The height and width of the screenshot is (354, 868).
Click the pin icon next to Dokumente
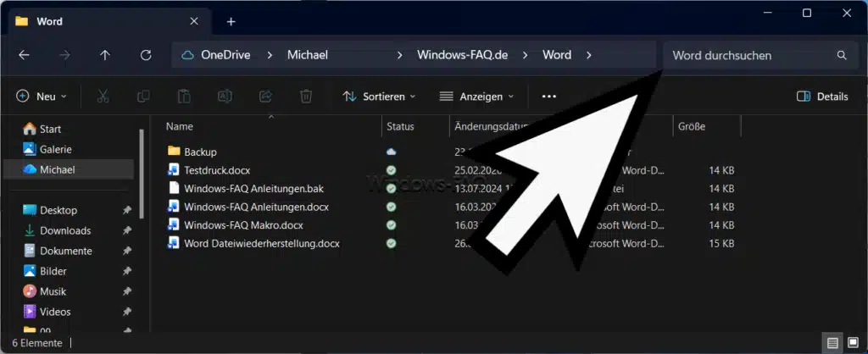click(127, 252)
